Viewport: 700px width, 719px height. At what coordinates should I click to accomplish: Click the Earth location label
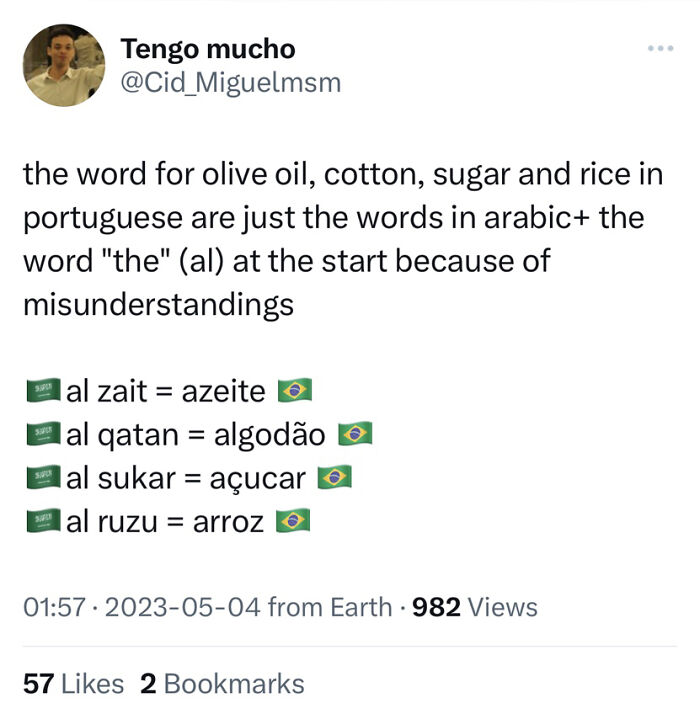tap(362, 607)
